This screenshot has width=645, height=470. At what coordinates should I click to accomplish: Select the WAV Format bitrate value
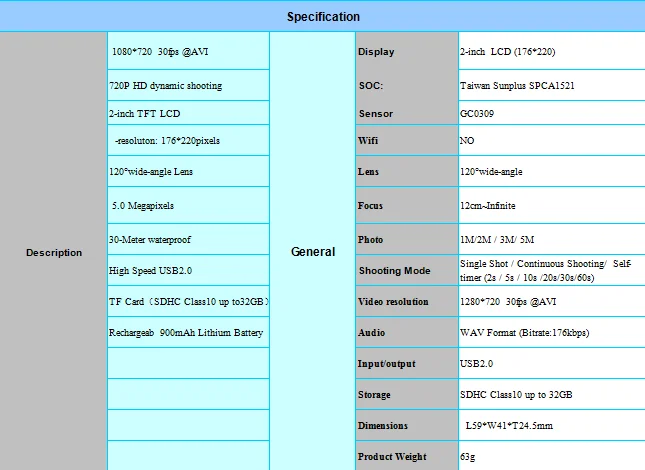click(x=524, y=332)
